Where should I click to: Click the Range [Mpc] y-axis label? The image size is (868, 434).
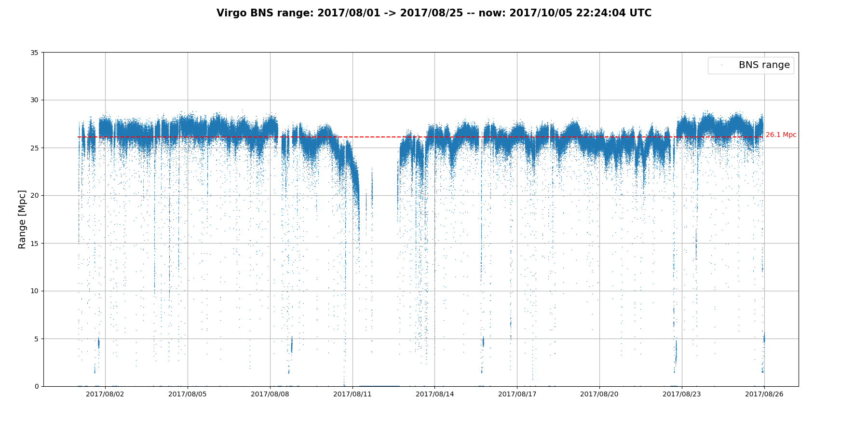[x=22, y=219]
